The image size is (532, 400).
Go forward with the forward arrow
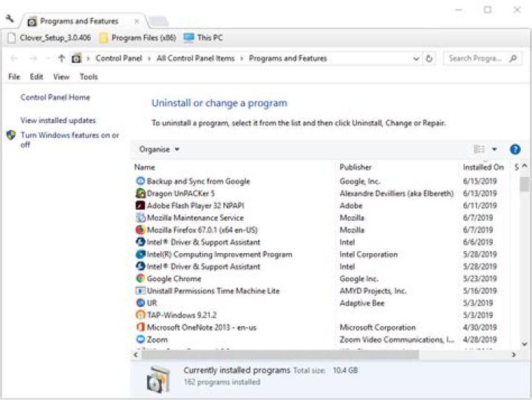click(x=33, y=58)
